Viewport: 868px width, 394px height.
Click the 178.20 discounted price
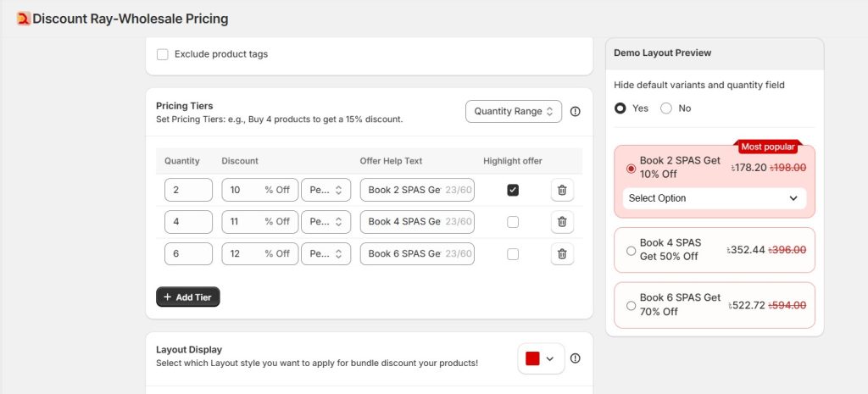point(748,168)
